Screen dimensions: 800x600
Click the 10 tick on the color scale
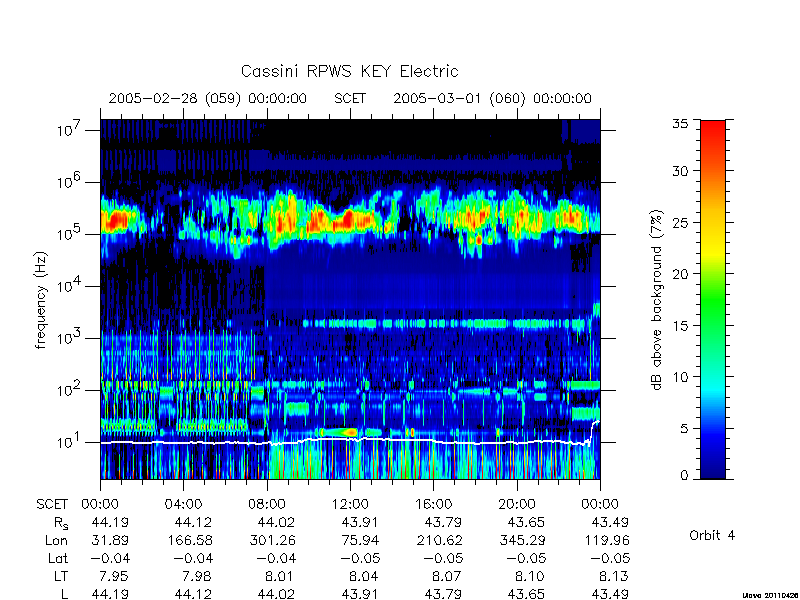[681, 377]
